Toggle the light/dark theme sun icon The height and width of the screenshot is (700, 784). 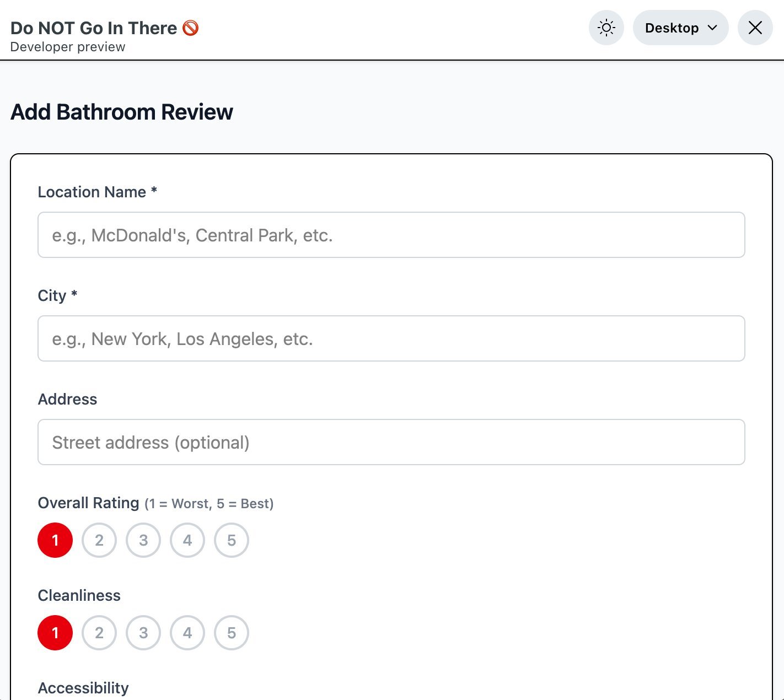pyautogui.click(x=606, y=28)
